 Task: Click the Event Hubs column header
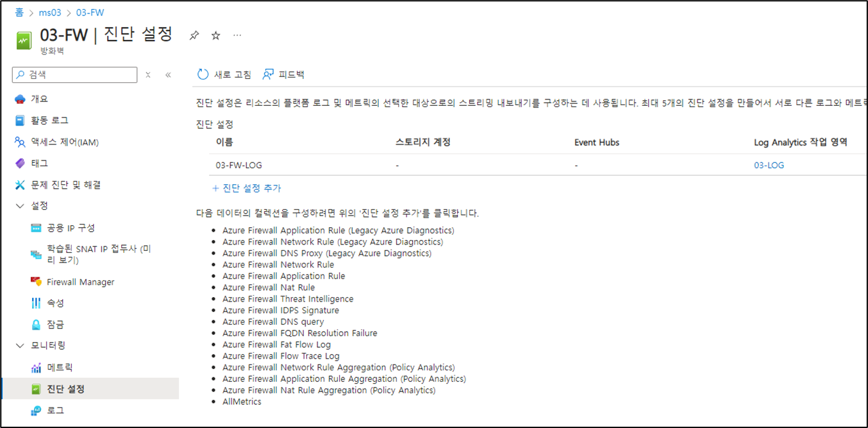597,142
